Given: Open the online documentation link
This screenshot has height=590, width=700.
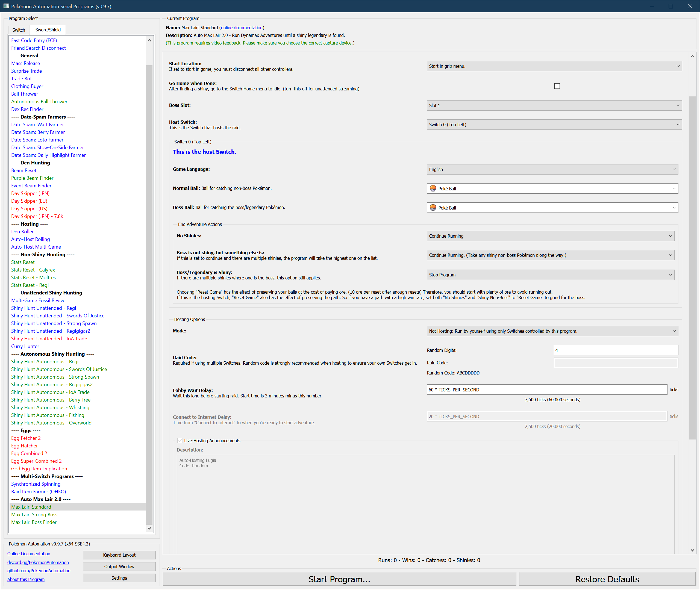Looking at the screenshot, I should 241,27.
